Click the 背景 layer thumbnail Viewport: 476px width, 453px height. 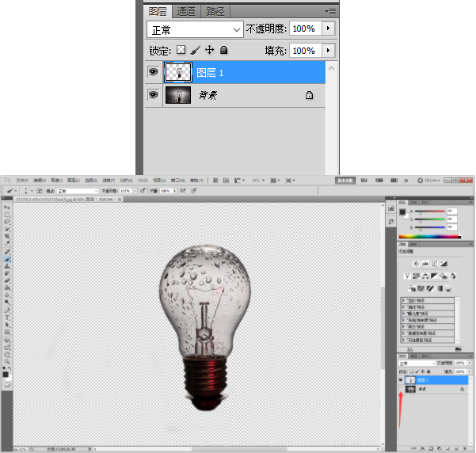click(178, 95)
